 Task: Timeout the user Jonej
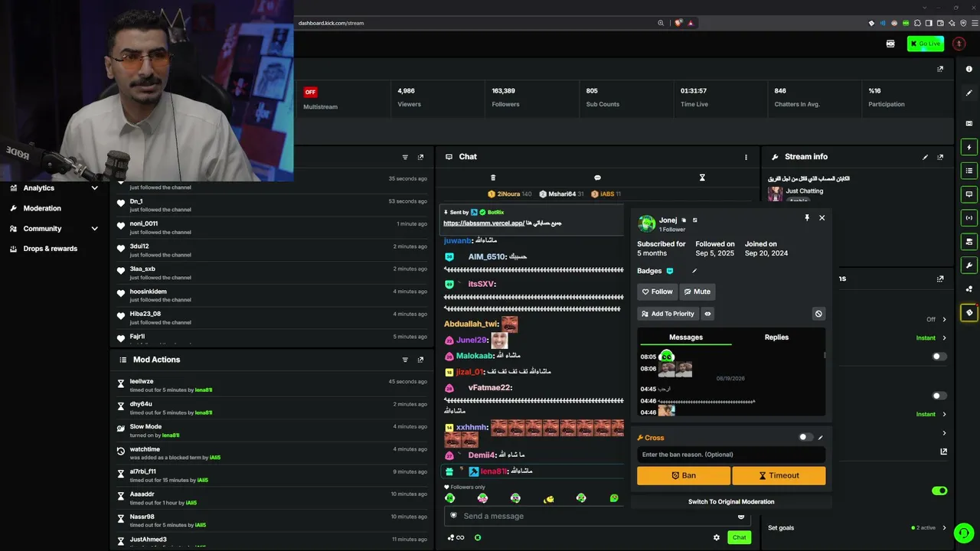click(x=779, y=475)
